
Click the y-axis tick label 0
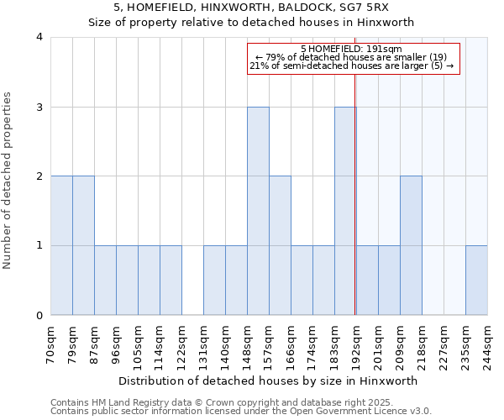pos(39,316)
